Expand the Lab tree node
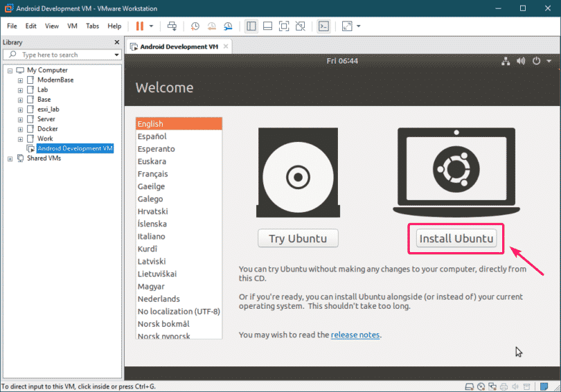 point(20,90)
